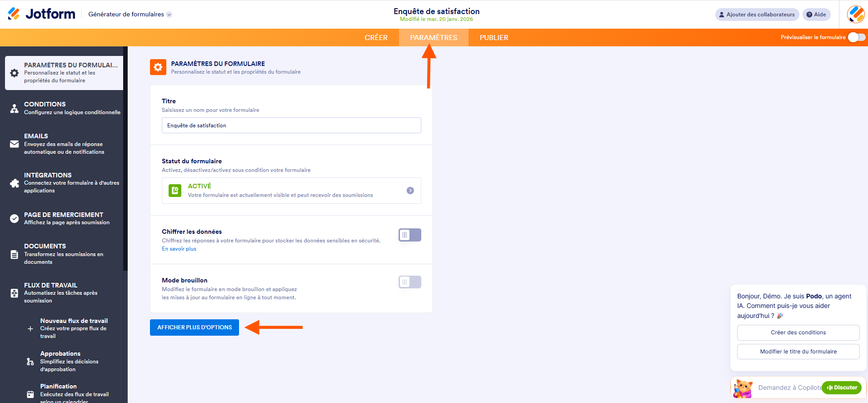Click the Emails envelope icon
Viewport: 868px width, 403px height.
pos(15,144)
